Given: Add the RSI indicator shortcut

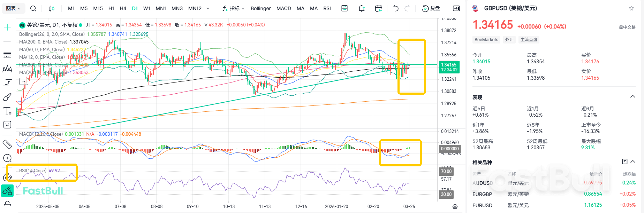Looking at the screenshot, I should click(327, 8).
